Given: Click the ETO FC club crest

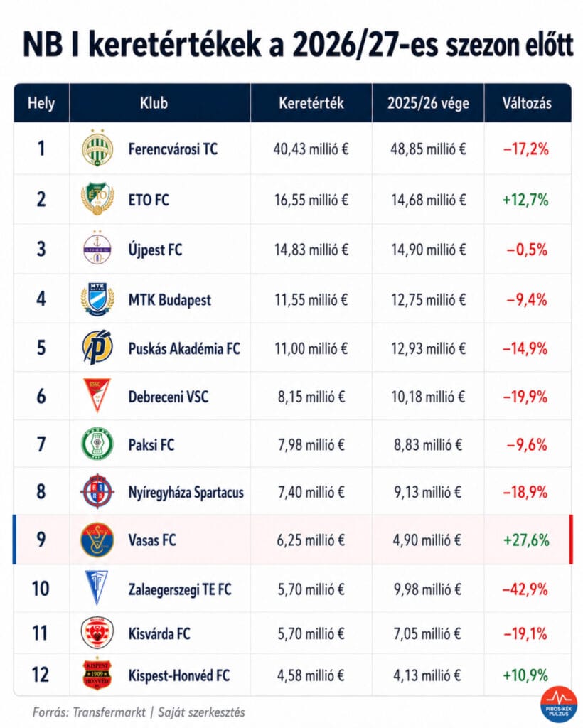Looking at the screenshot, I should coord(97,199).
